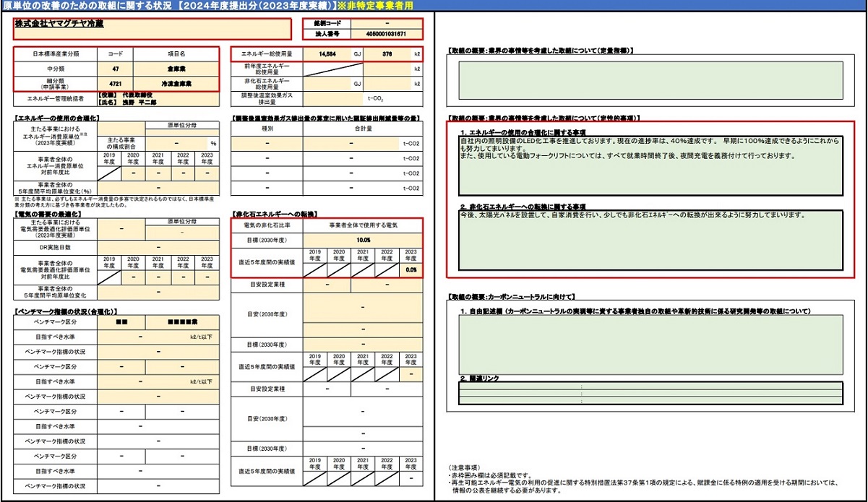
Task: Select the DR実施日数 value cell
Action: (x=158, y=247)
